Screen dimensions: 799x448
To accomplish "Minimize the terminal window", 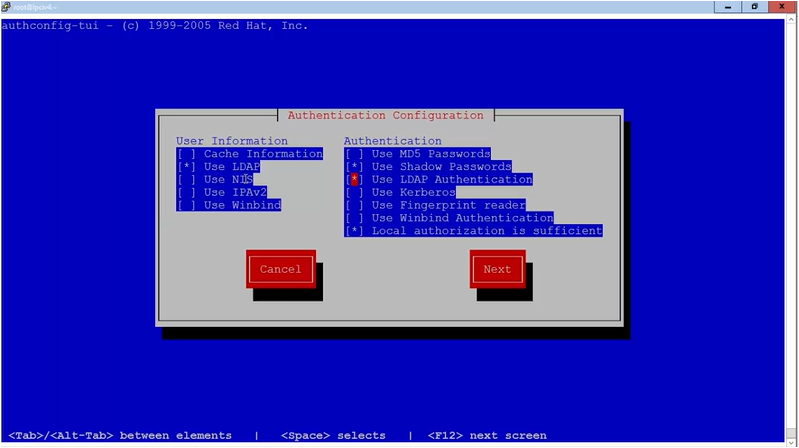I will 726,6.
